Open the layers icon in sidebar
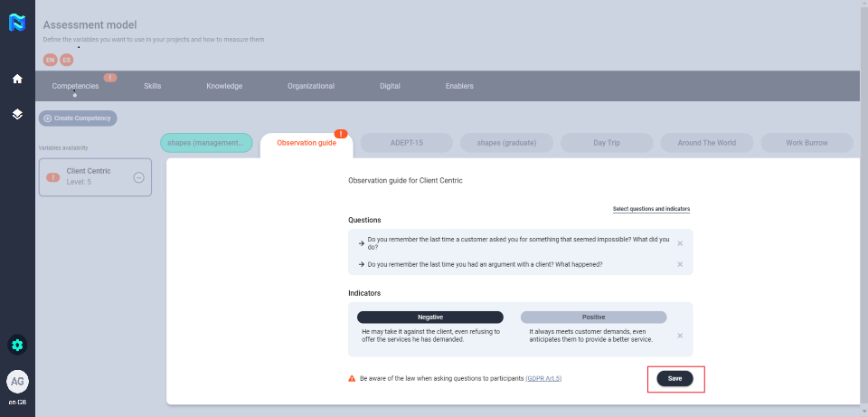Viewport: 868px width, 417px height. point(17,114)
